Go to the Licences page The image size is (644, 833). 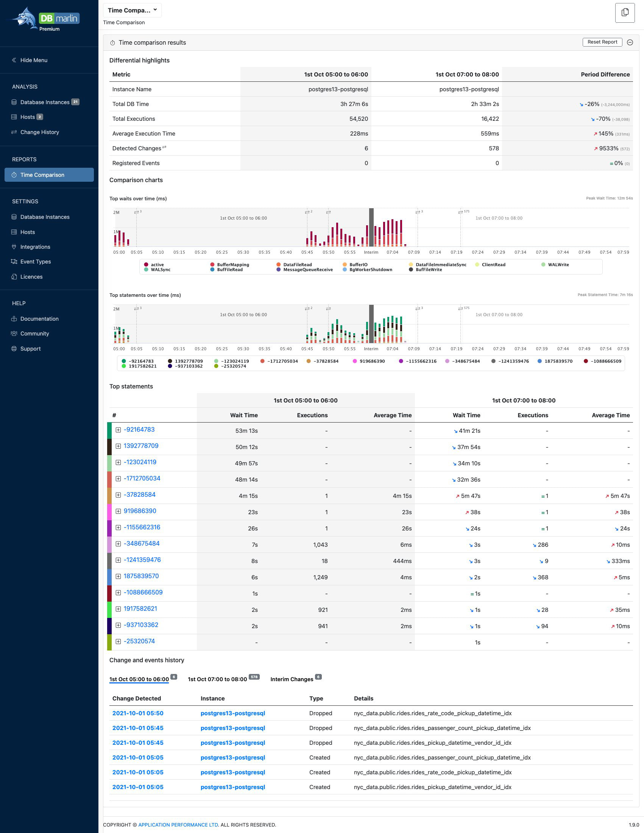point(31,276)
